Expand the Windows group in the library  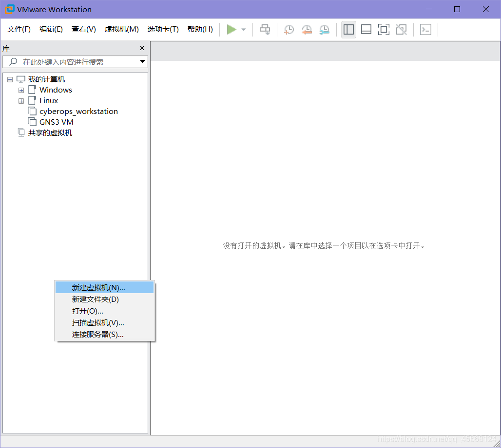(21, 90)
